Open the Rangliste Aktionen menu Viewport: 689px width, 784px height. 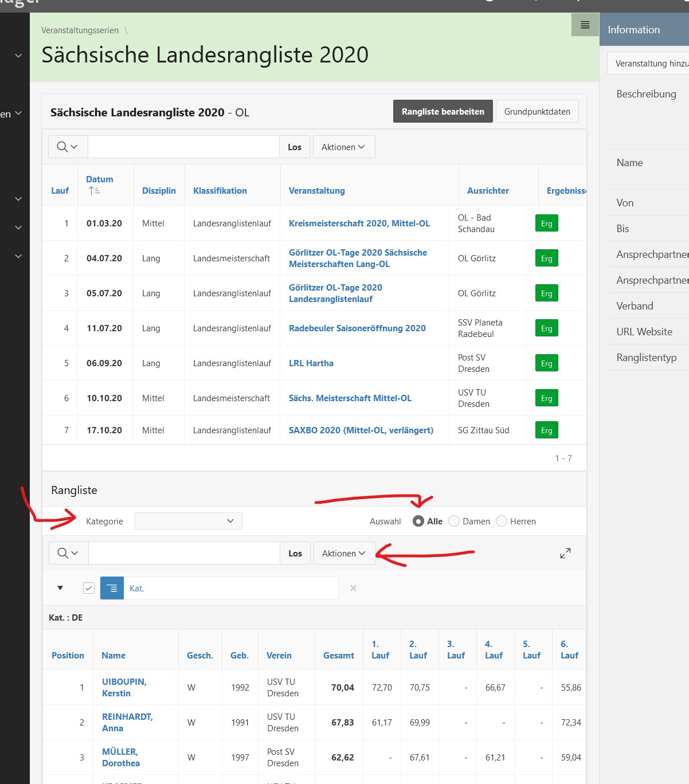click(x=344, y=554)
